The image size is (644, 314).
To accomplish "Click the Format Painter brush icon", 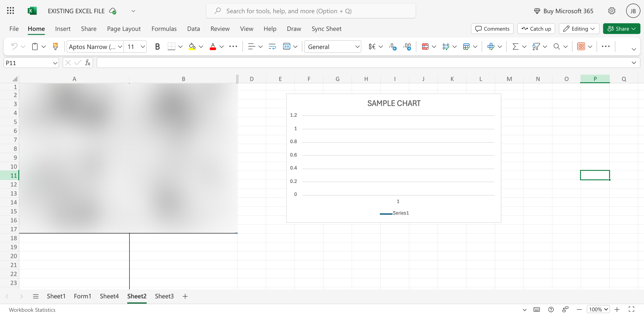I will 55,47.
